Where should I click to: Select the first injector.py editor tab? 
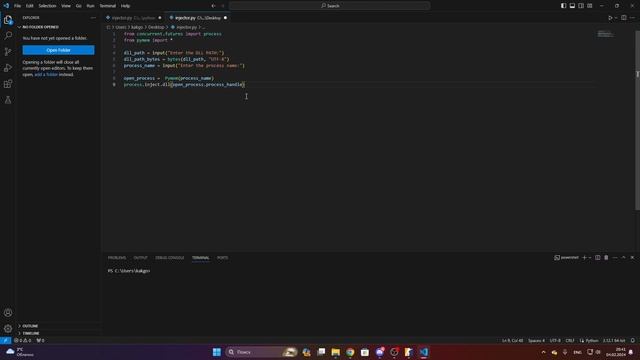(133, 18)
